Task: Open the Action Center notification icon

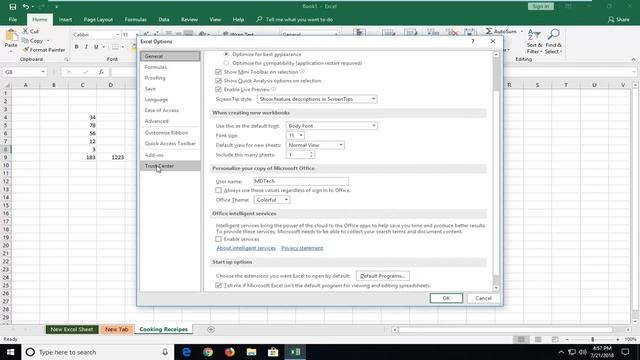Action: pyautogui.click(x=625, y=352)
